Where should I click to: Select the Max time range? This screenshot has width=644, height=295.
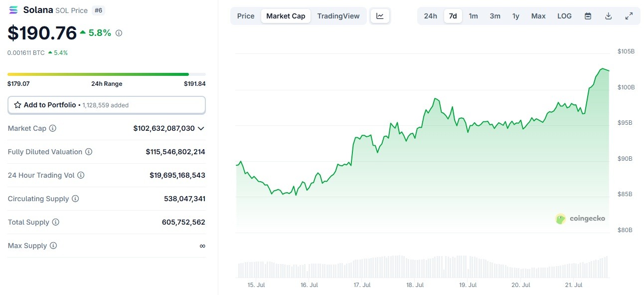pyautogui.click(x=538, y=16)
